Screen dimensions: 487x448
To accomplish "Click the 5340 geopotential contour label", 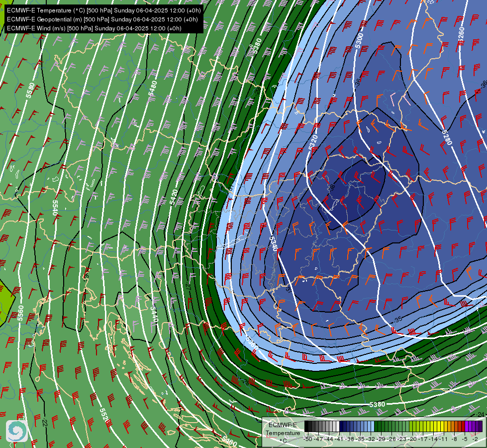I will [273, 244].
